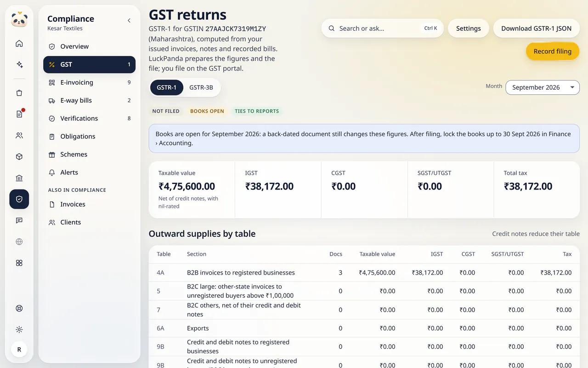Viewport: 588px width, 368px height.
Task: Collapse the Compliance sidebar with the chevron
Action: click(x=129, y=20)
